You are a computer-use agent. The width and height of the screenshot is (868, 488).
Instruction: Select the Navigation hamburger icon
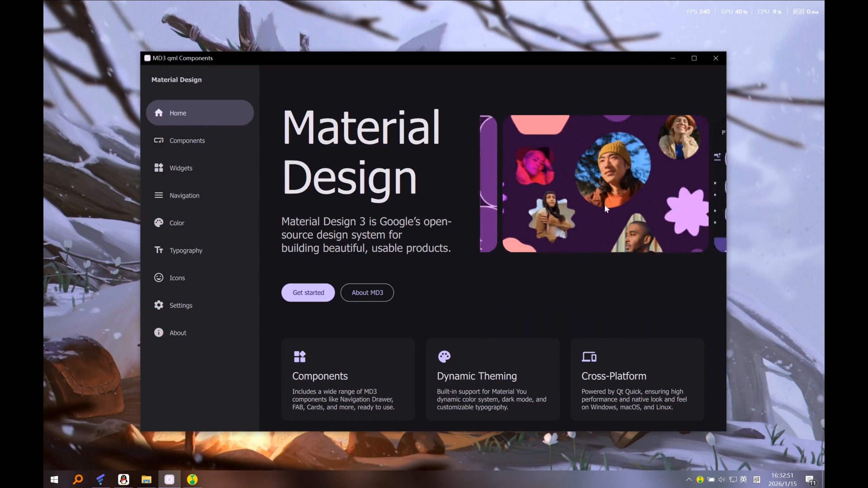click(x=159, y=195)
